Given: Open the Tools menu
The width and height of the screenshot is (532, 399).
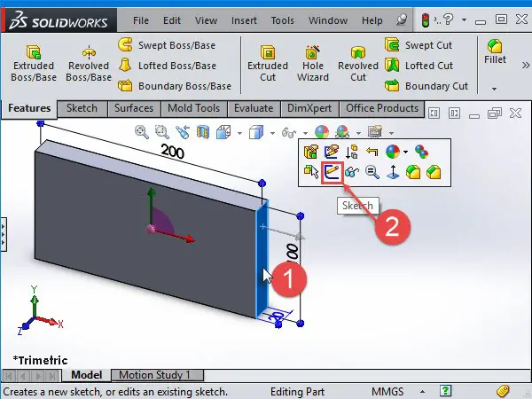Looking at the screenshot, I should click(x=282, y=20).
